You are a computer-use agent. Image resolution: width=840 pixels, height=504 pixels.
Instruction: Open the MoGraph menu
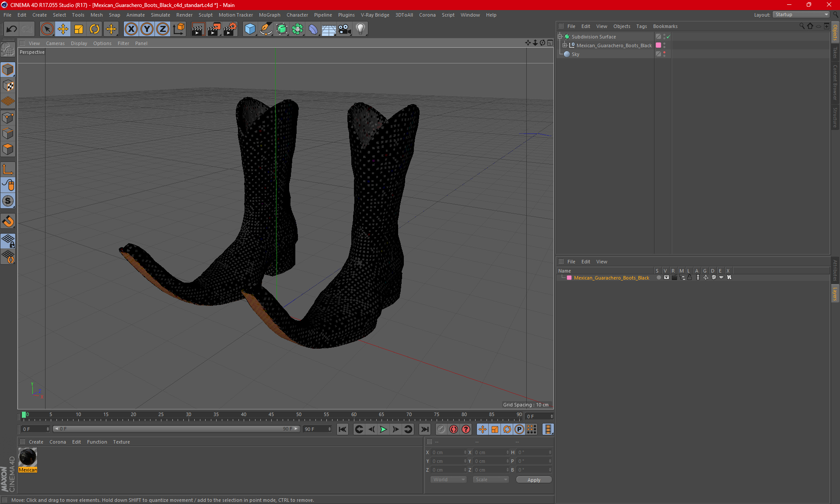click(x=269, y=15)
